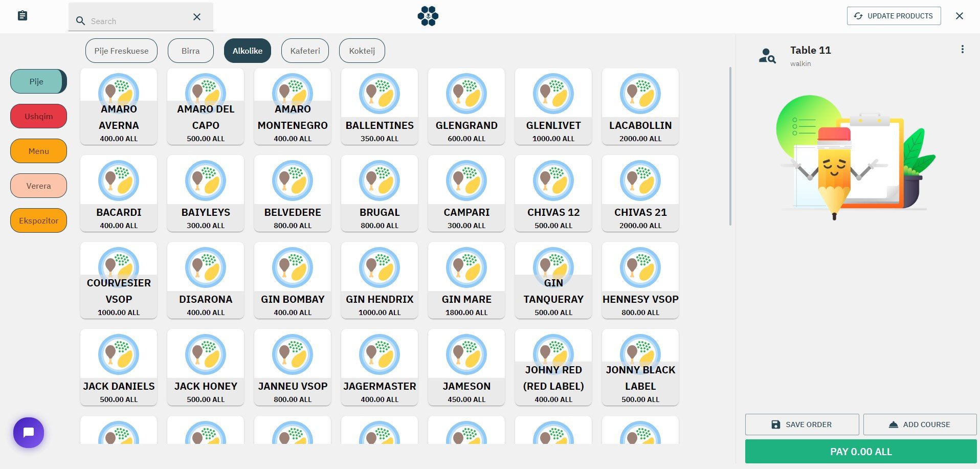Add Disarona to the order
The width and height of the screenshot is (980, 469).
pyautogui.click(x=206, y=280)
